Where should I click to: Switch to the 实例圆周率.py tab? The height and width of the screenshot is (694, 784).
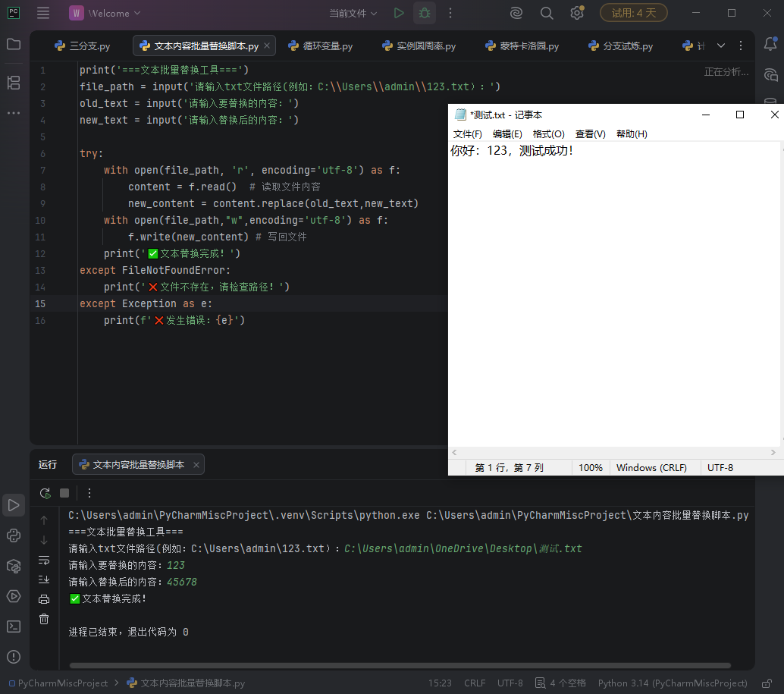[419, 46]
